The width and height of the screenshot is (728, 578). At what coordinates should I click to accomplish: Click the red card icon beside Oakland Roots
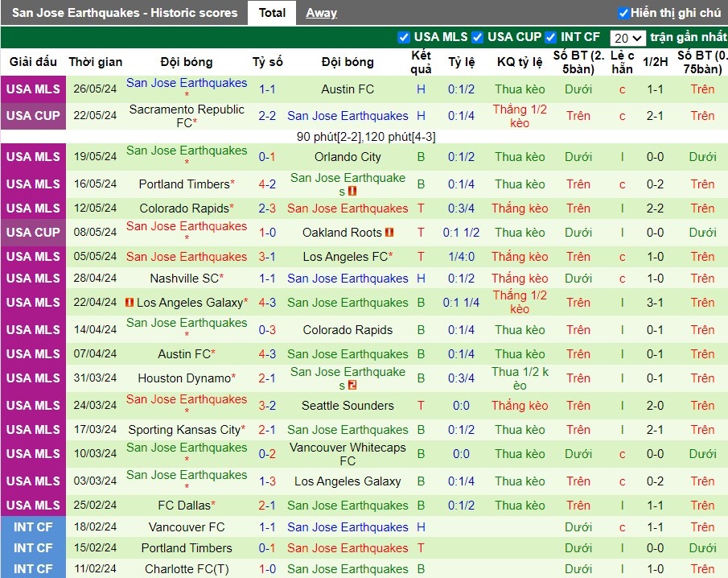coord(389,232)
